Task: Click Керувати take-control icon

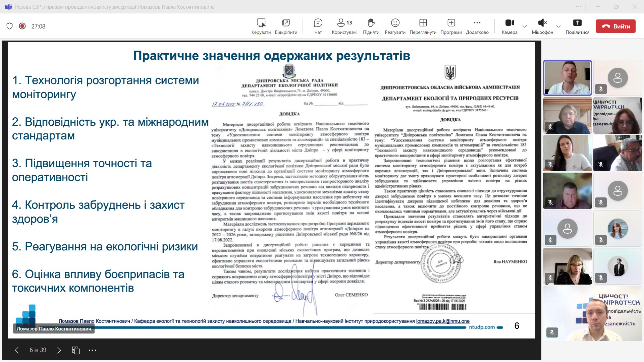Action: pyautogui.click(x=261, y=26)
